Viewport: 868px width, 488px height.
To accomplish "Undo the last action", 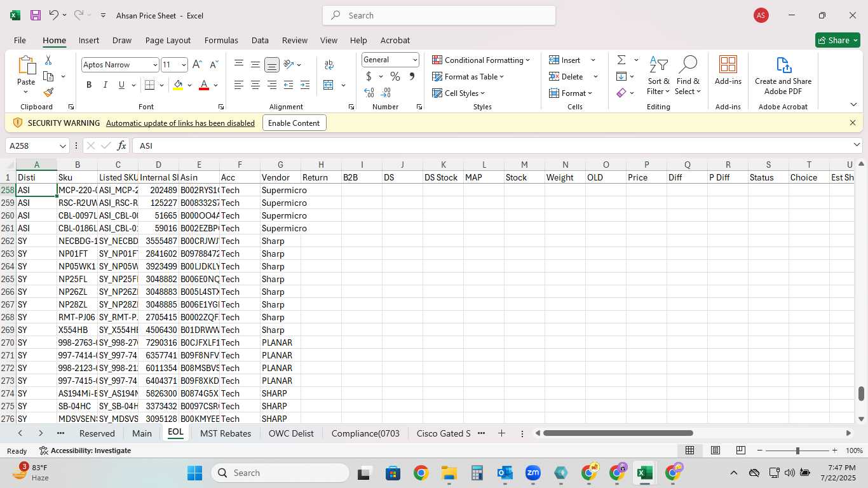I will point(54,15).
